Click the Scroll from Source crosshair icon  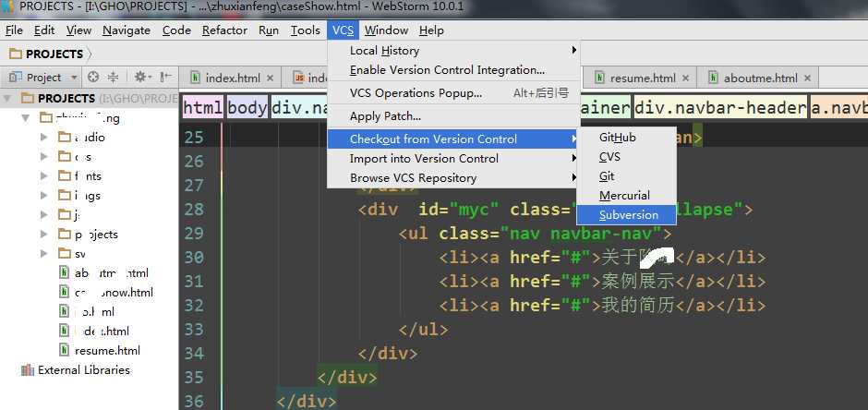pyautogui.click(x=93, y=77)
